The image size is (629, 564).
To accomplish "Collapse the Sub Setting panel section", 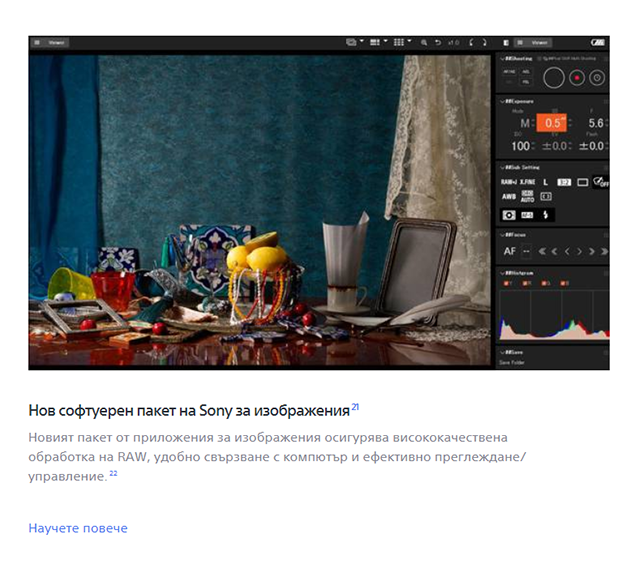I will 502,167.
